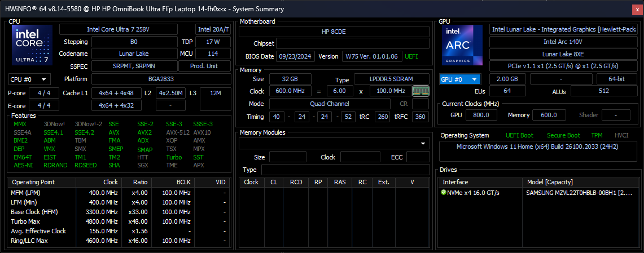Click the Microsoft Windows 11 Home build text

[x=538, y=147]
